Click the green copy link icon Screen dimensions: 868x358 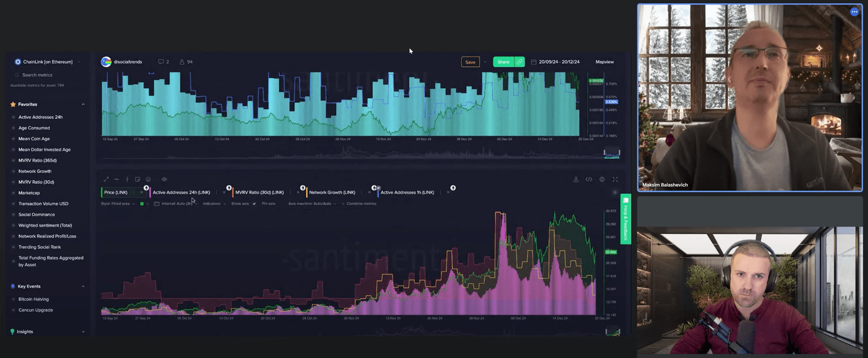(519, 62)
